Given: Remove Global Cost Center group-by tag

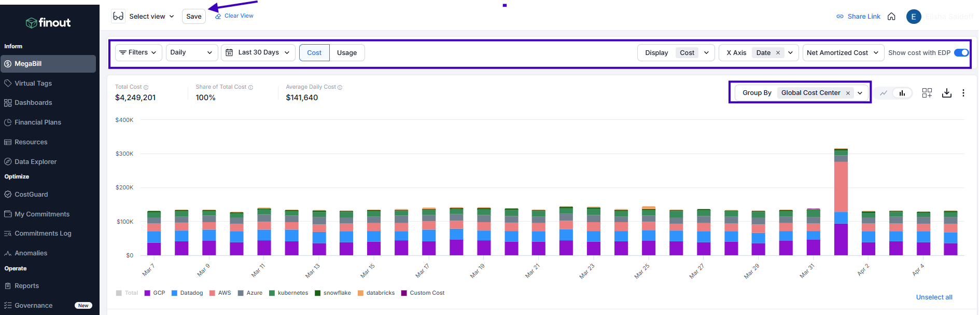Looking at the screenshot, I should pos(848,93).
